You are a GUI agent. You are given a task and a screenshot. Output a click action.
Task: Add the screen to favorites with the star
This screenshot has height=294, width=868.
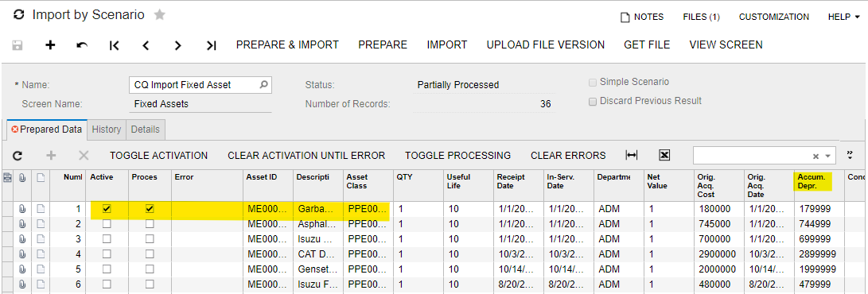(159, 15)
